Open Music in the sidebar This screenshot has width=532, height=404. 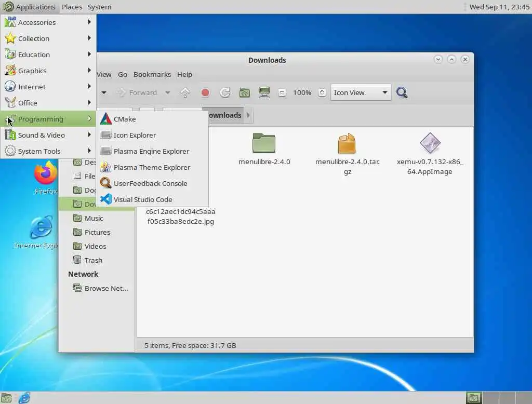(94, 218)
